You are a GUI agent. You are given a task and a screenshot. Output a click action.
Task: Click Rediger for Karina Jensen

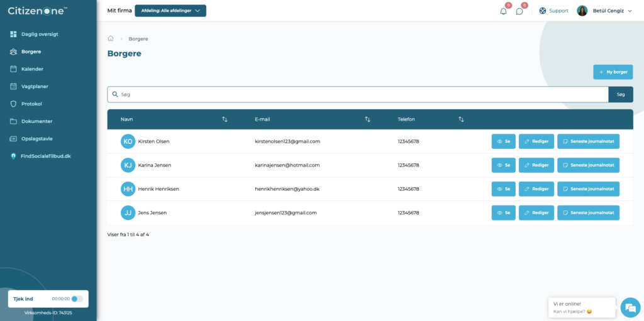click(x=536, y=165)
